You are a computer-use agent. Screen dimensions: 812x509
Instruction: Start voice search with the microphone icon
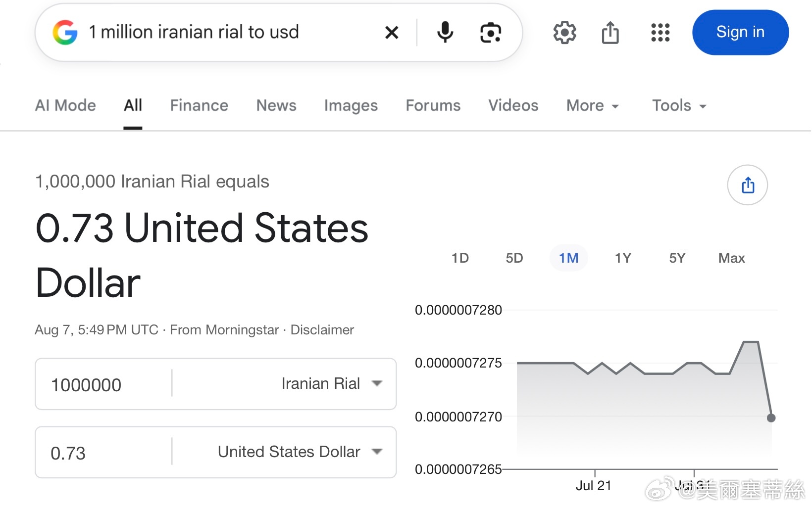(445, 33)
